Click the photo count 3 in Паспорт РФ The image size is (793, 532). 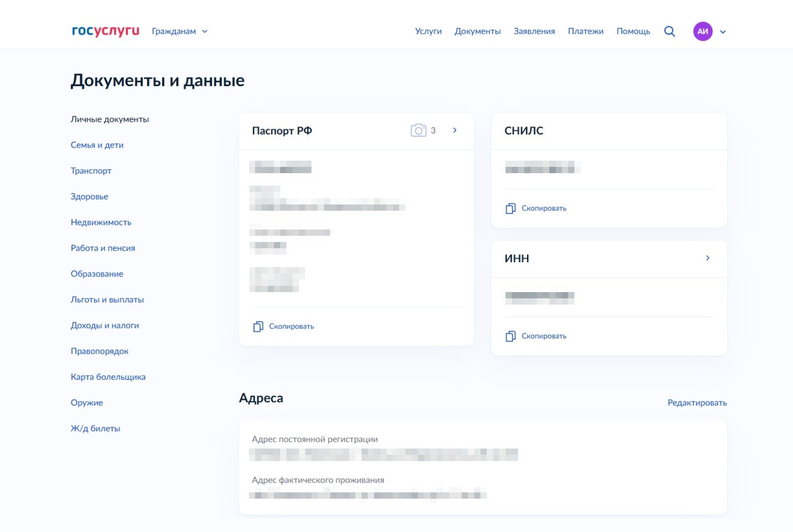click(433, 130)
